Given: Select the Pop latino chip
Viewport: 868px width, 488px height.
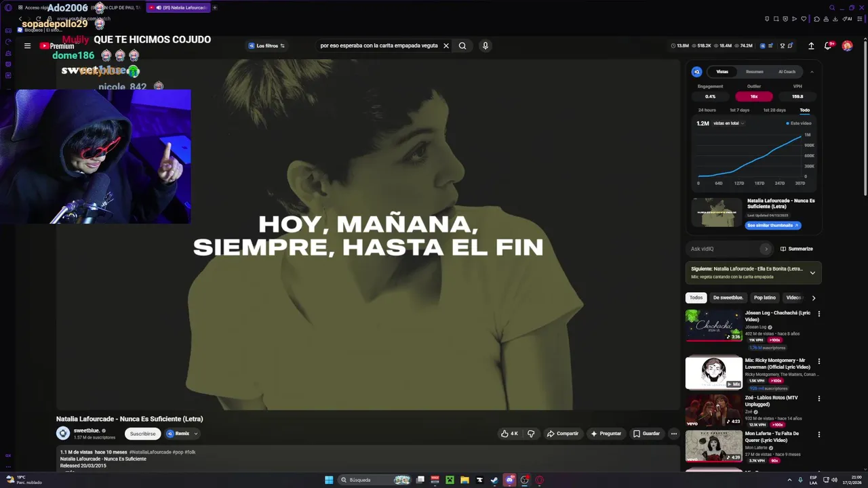Looking at the screenshot, I should click(765, 298).
